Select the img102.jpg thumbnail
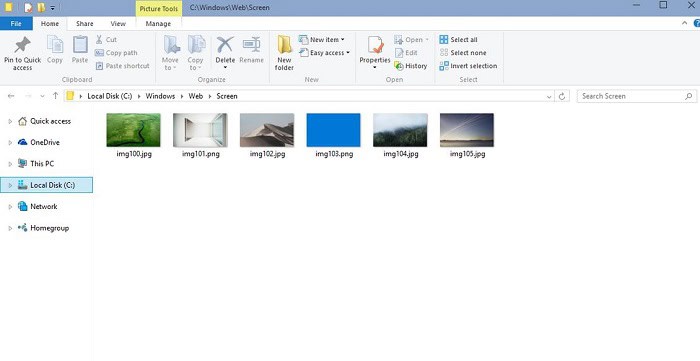This screenshot has width=700, height=361. [x=267, y=130]
